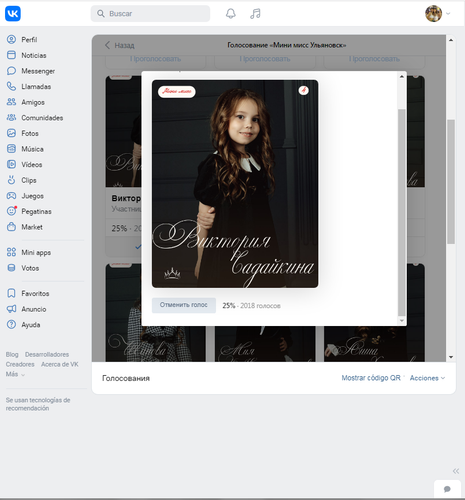
Task: Click the Anuncio megaphone icon
Action: point(11,309)
